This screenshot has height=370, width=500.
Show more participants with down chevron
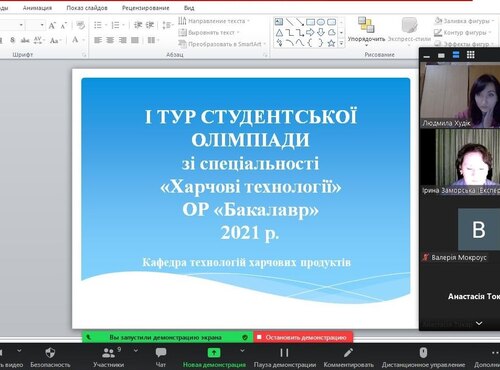pos(479,323)
